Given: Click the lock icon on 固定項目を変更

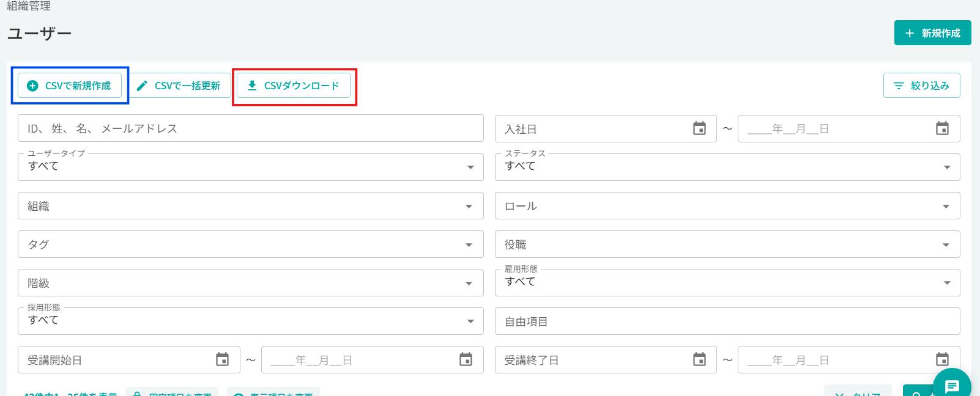Looking at the screenshot, I should pos(136,394).
